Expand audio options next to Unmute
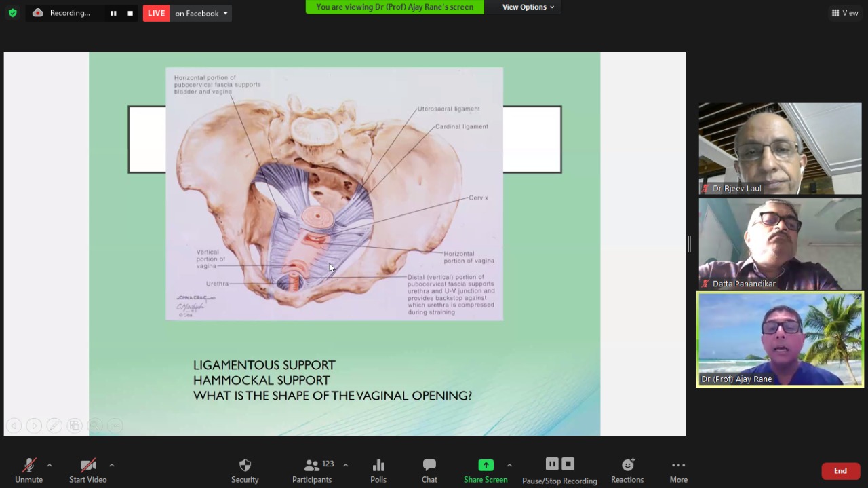Image resolution: width=868 pixels, height=488 pixels. coord(50,465)
